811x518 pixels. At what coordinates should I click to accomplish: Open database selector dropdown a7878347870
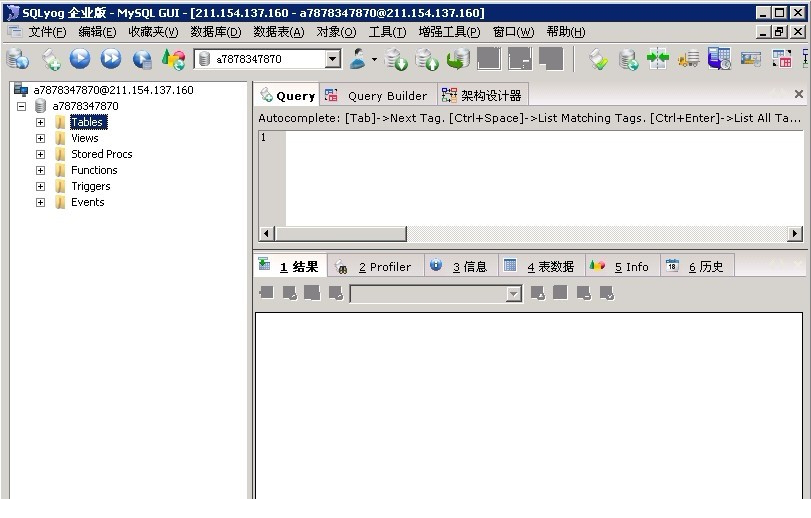[333, 59]
